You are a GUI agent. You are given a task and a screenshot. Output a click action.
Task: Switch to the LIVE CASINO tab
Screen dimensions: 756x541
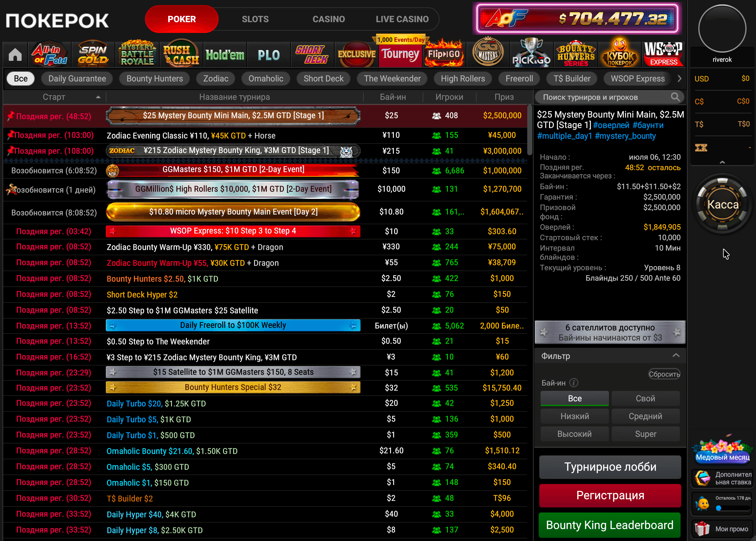pos(402,19)
